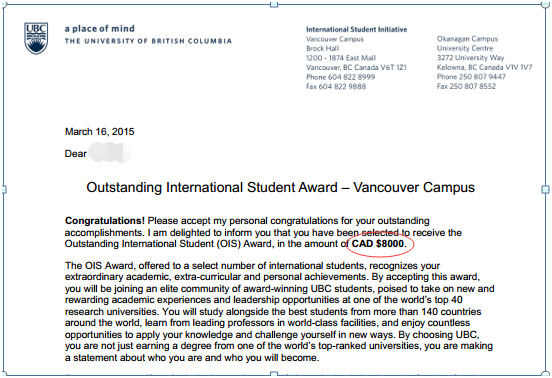This screenshot has width=552, height=378.
Task: Click the March 16, 2015 date
Action: [x=100, y=132]
